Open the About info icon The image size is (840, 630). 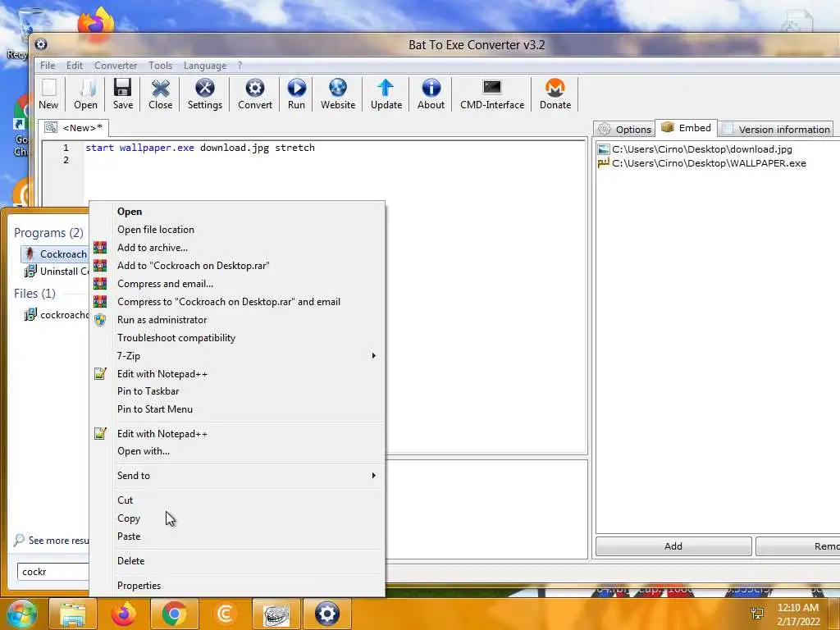431,94
